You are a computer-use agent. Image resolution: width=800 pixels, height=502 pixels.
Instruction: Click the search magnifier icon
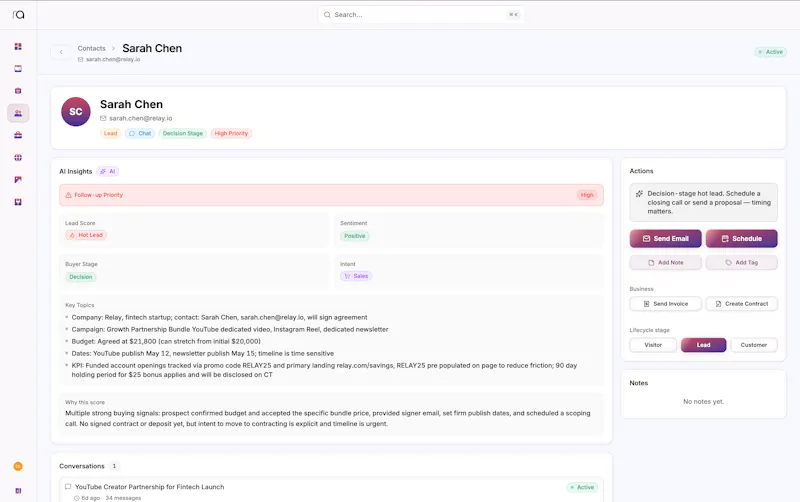[327, 15]
